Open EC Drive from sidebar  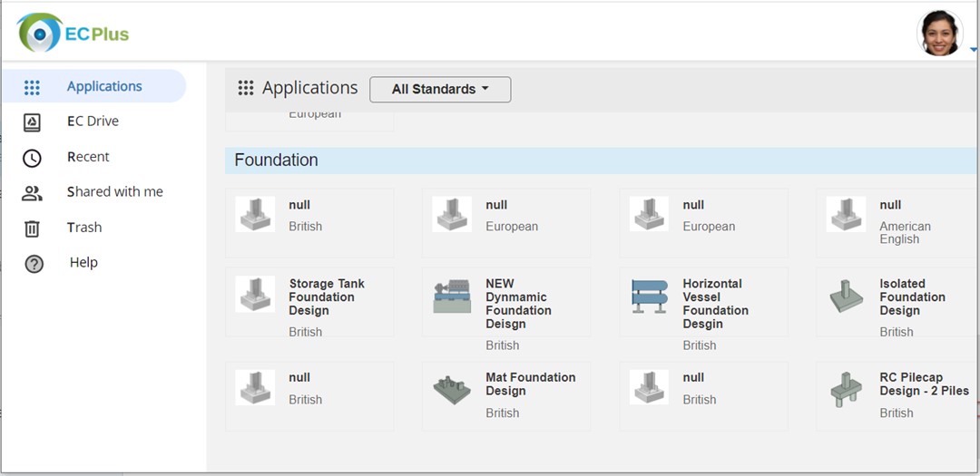(x=93, y=121)
